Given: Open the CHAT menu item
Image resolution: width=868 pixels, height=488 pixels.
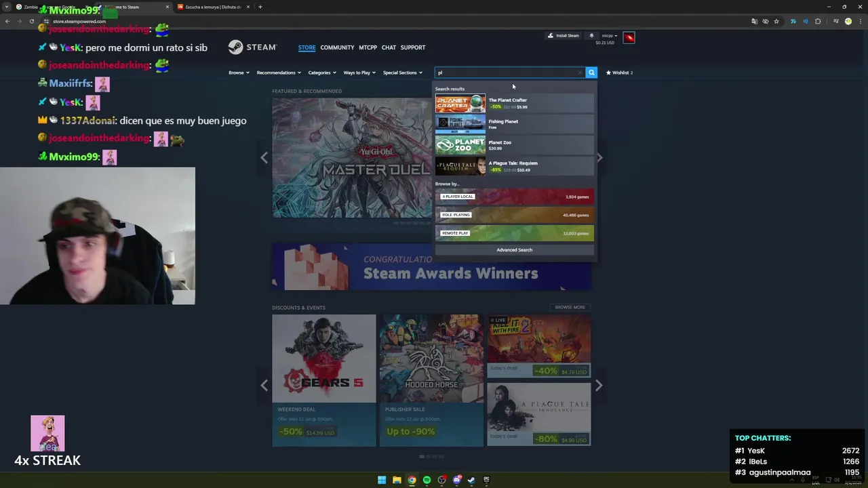Looking at the screenshot, I should [389, 47].
